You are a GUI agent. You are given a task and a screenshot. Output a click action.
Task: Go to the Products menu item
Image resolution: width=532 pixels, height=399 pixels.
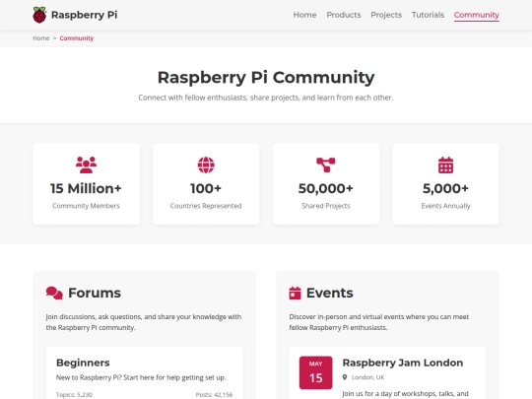[x=344, y=15]
